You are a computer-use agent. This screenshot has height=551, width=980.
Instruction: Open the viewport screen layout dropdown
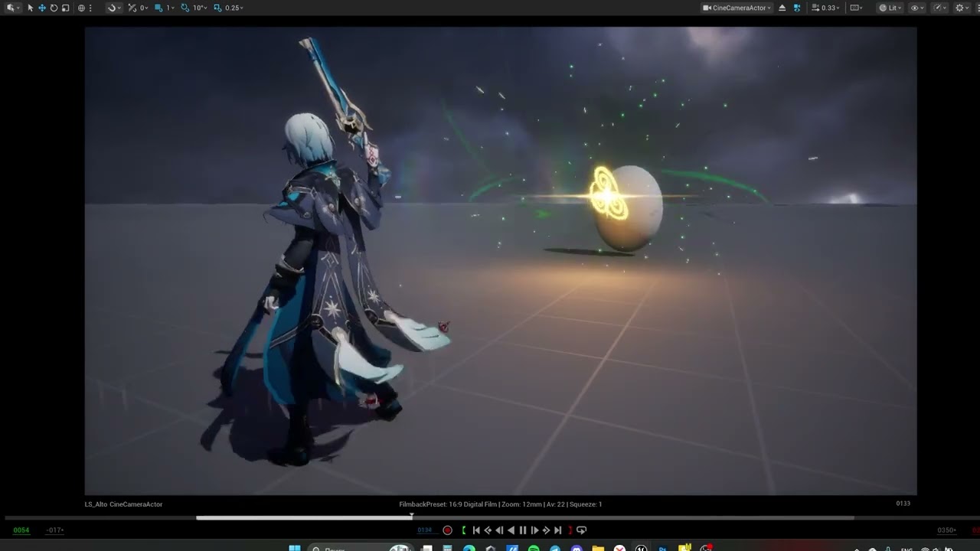(x=856, y=8)
